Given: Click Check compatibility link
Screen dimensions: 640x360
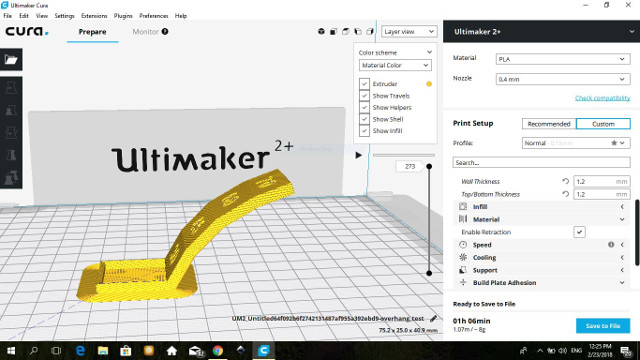Looking at the screenshot, I should (x=602, y=98).
